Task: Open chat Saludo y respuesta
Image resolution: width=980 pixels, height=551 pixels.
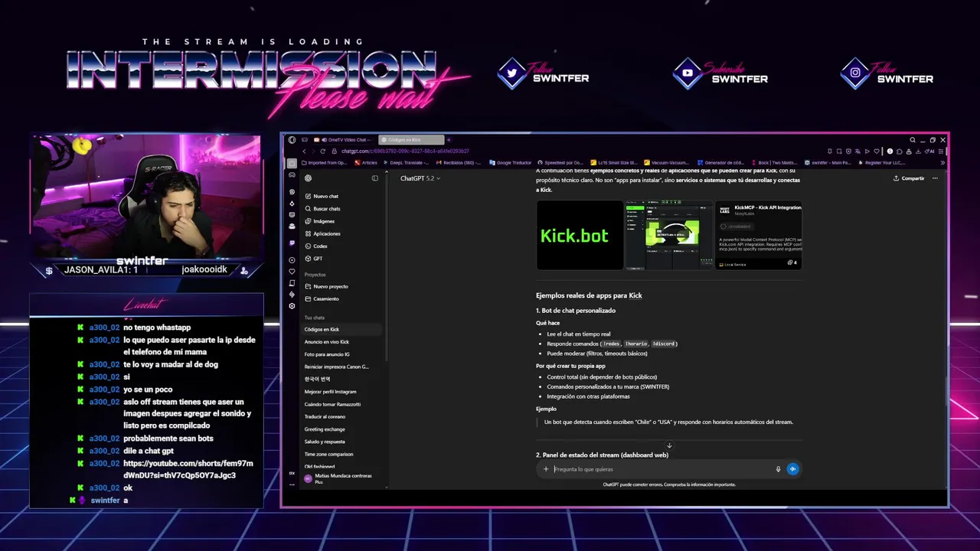Action: pyautogui.click(x=325, y=442)
